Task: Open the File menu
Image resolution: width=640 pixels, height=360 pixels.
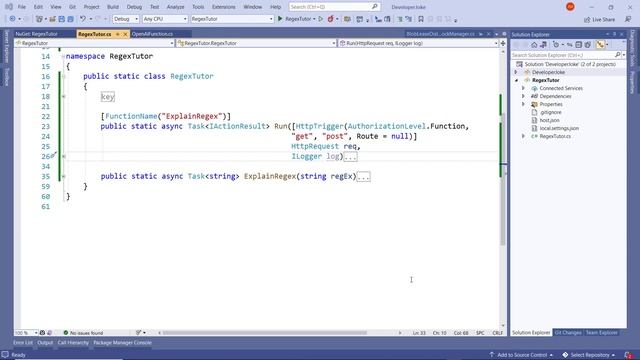Action: (22, 7)
